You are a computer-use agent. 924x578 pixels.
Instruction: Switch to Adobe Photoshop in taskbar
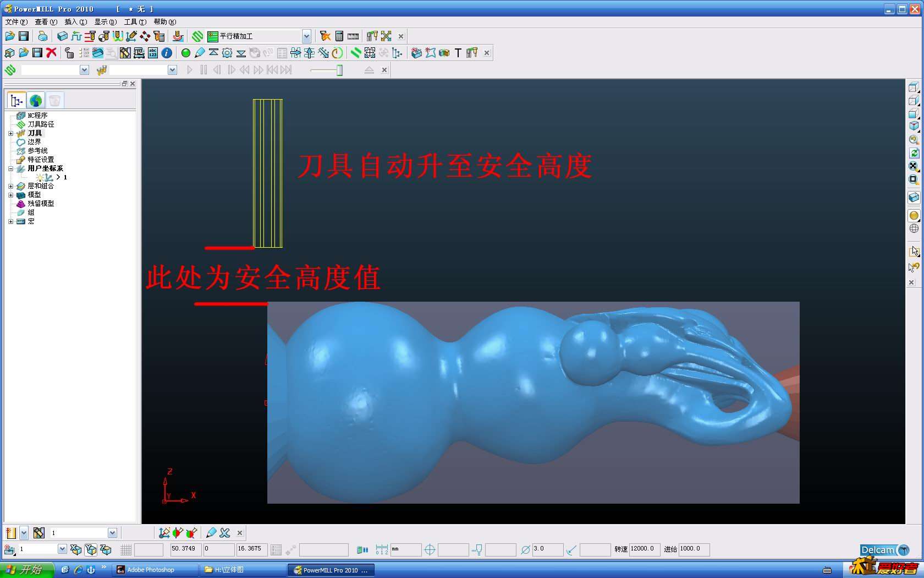point(156,570)
